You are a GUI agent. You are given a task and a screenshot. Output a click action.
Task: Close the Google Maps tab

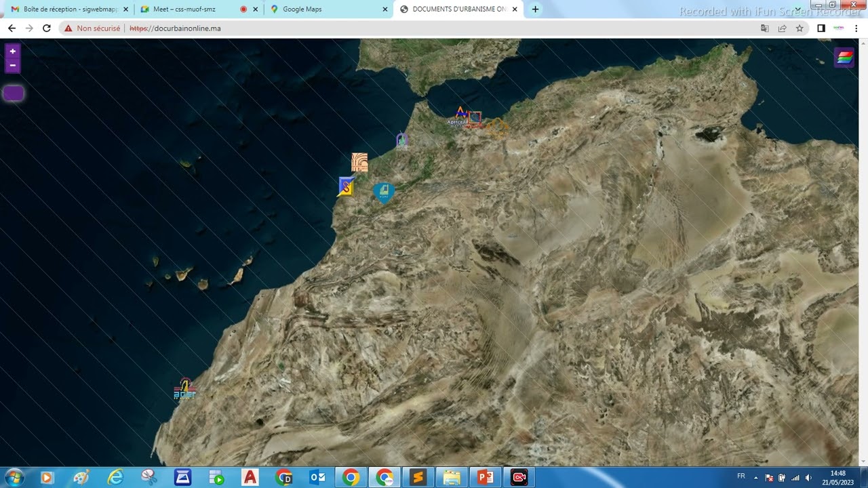385,9
